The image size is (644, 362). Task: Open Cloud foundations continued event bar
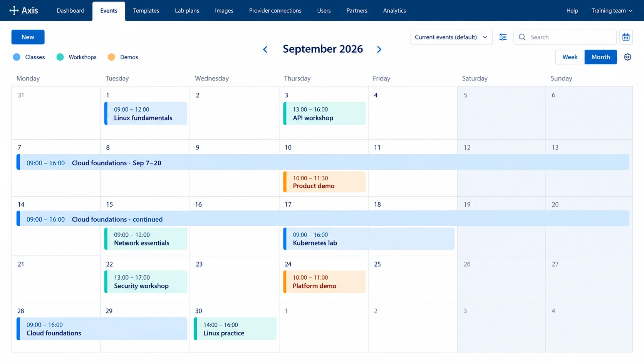click(323, 218)
